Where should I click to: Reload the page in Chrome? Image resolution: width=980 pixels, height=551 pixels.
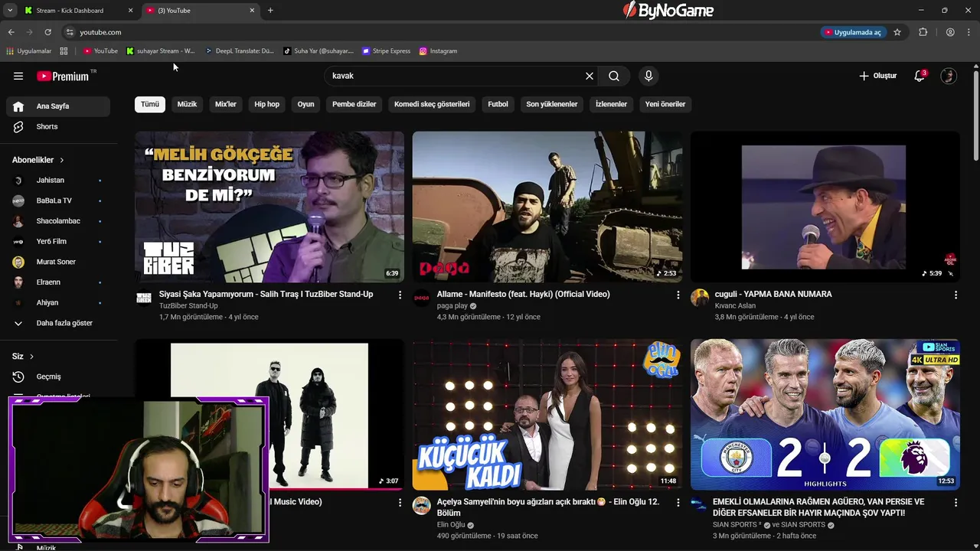(47, 32)
